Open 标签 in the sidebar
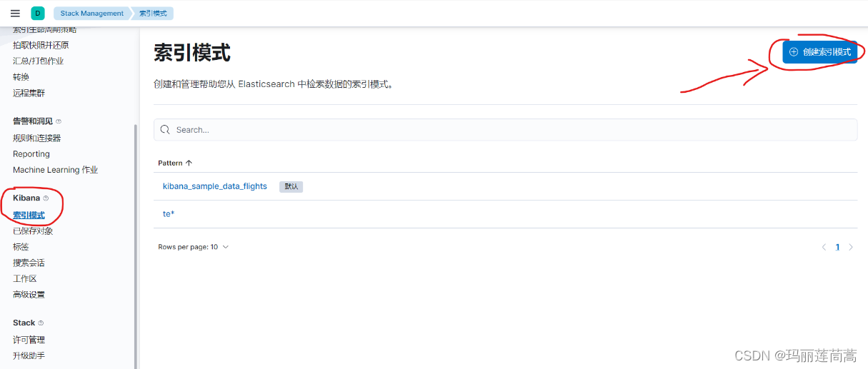Viewport: 868px width, 369px height. 21,247
